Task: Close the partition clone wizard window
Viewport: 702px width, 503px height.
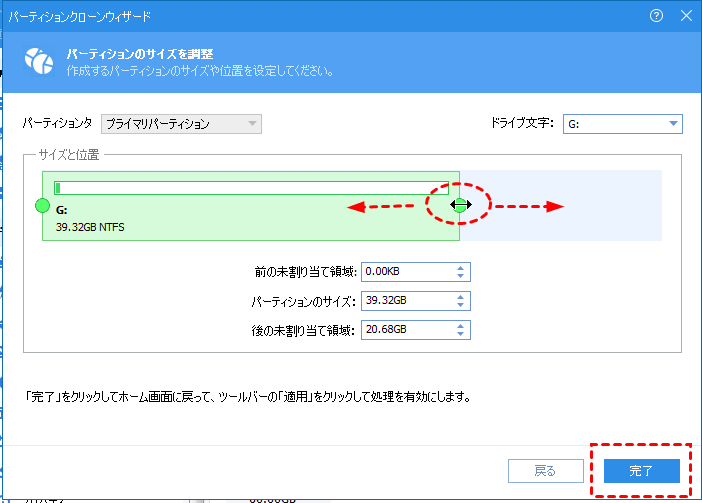Action: (686, 16)
